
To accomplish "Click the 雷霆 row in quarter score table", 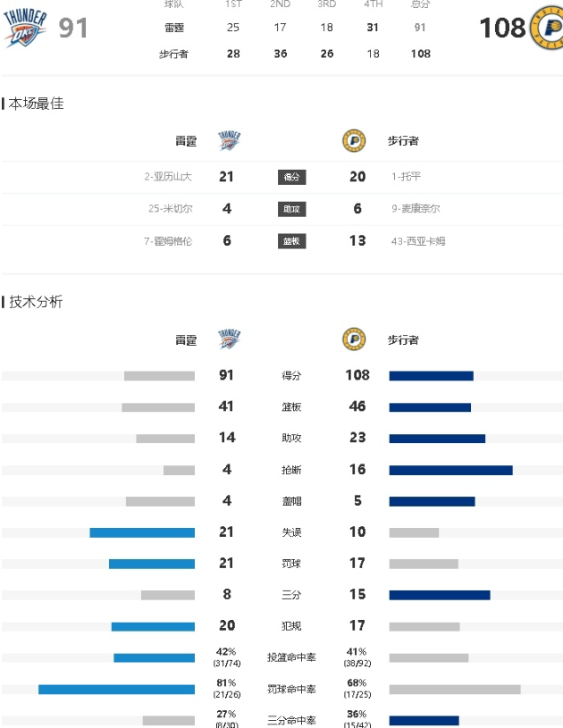I will 295,28.
